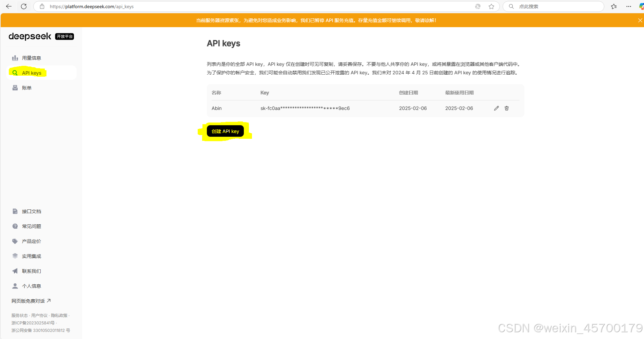Viewport: 644px width, 339px height.
Task: Click the browser back arrow
Action: pyautogui.click(x=9, y=6)
